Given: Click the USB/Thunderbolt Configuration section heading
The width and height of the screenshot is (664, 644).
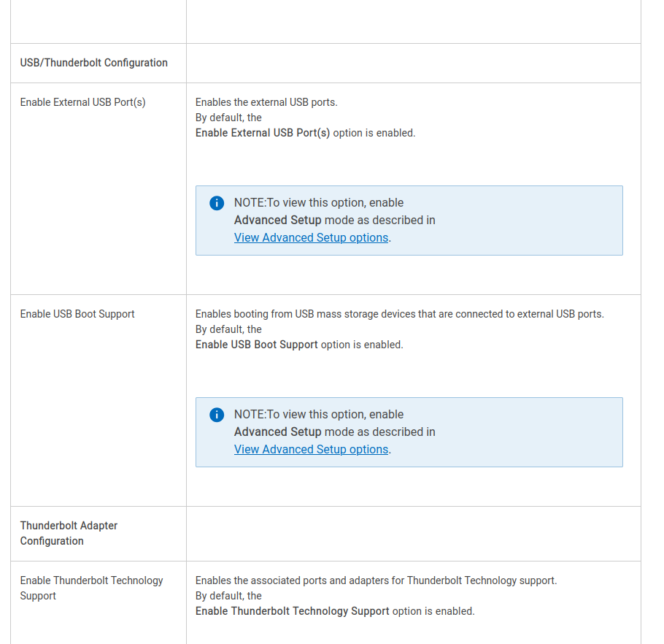Looking at the screenshot, I should pyautogui.click(x=94, y=63).
